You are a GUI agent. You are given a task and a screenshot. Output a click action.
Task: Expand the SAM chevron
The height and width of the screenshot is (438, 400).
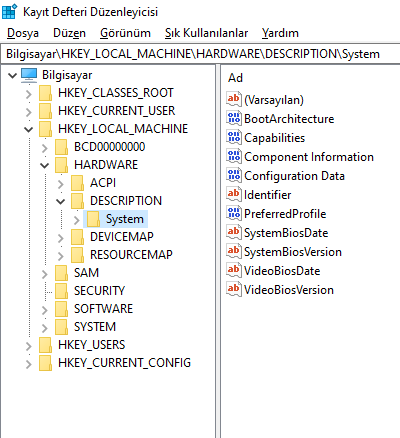45,274
